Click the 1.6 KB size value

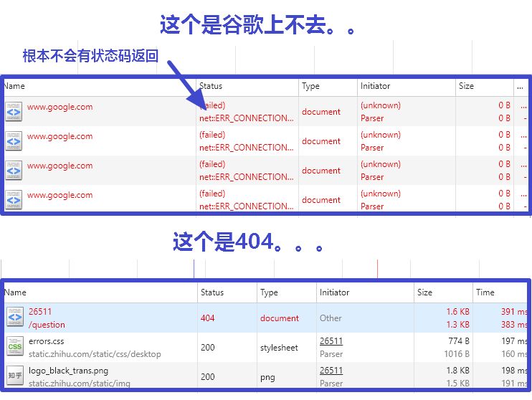pyautogui.click(x=457, y=311)
